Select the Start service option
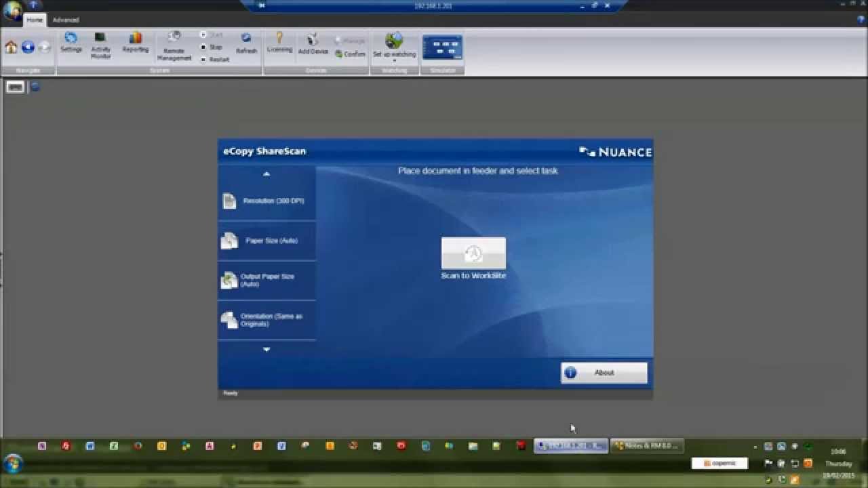The image size is (868, 488). (212, 35)
